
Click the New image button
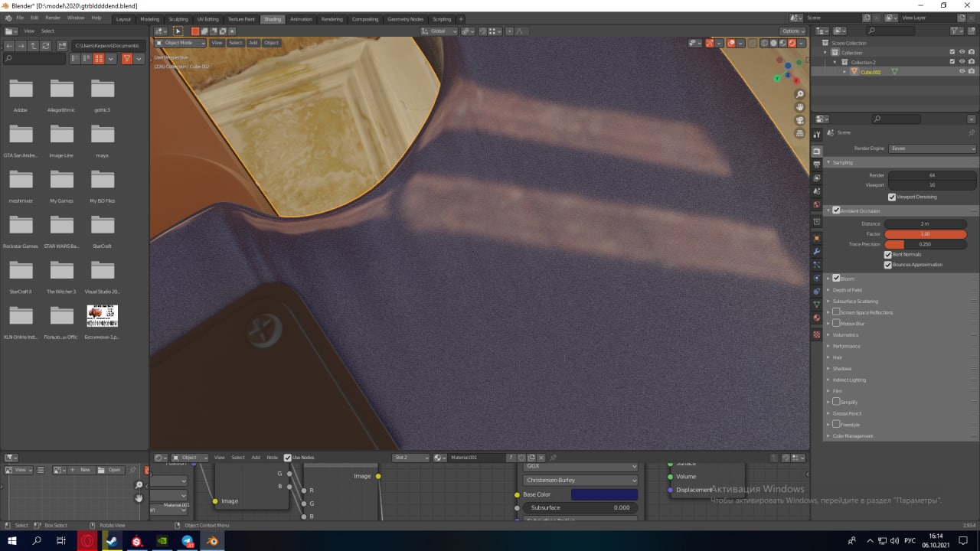(x=80, y=470)
